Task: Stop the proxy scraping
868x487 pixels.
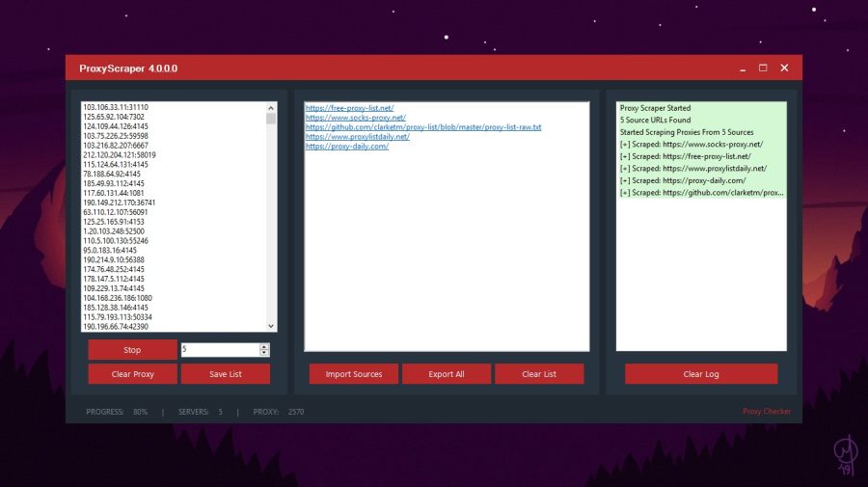Action: (132, 350)
